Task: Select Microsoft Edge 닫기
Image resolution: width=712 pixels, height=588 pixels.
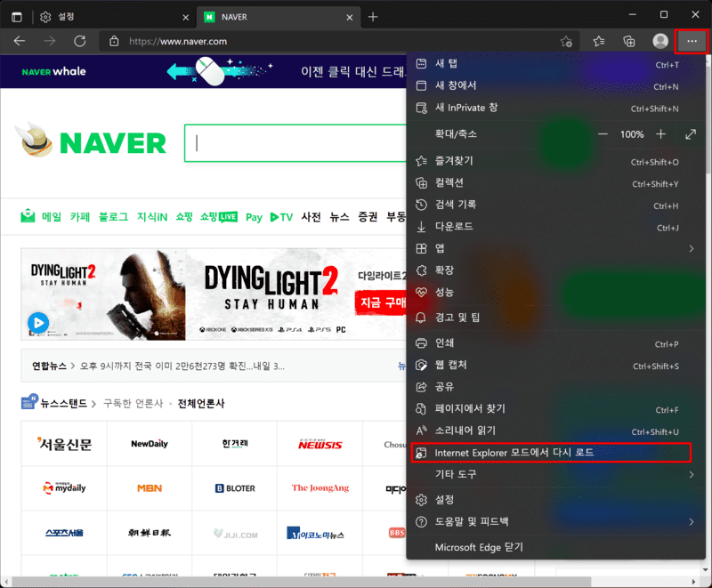Action: 555,547
